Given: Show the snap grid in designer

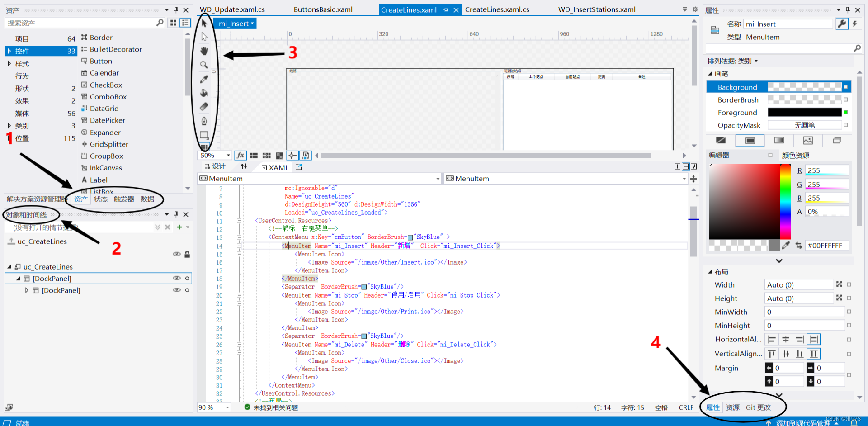Looking at the screenshot, I should coord(254,156).
